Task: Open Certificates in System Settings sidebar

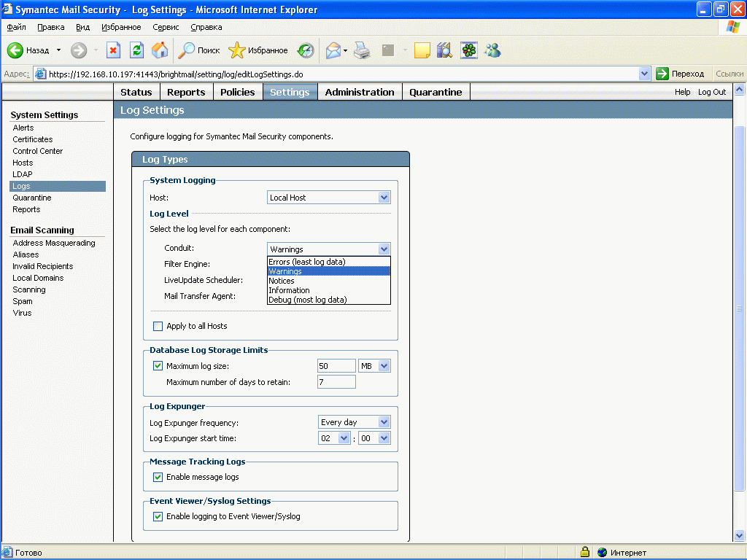Action: point(33,139)
